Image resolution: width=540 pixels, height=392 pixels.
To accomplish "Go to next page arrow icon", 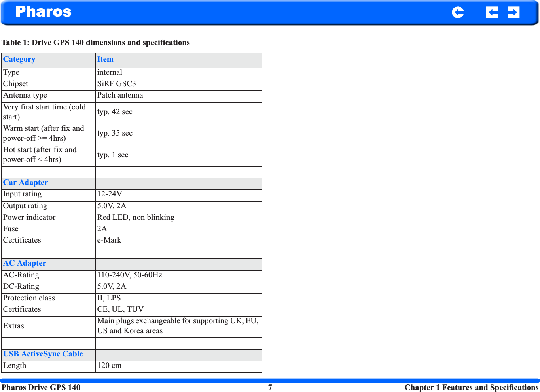I will (x=513, y=13).
